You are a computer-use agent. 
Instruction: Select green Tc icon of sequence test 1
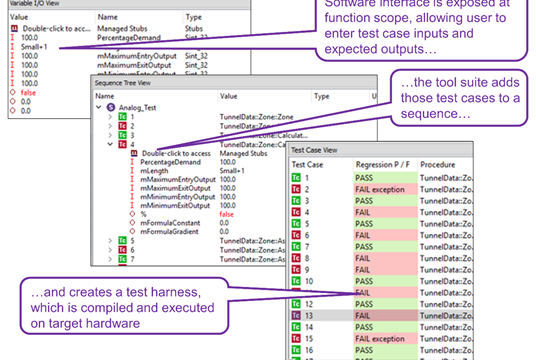(122, 117)
